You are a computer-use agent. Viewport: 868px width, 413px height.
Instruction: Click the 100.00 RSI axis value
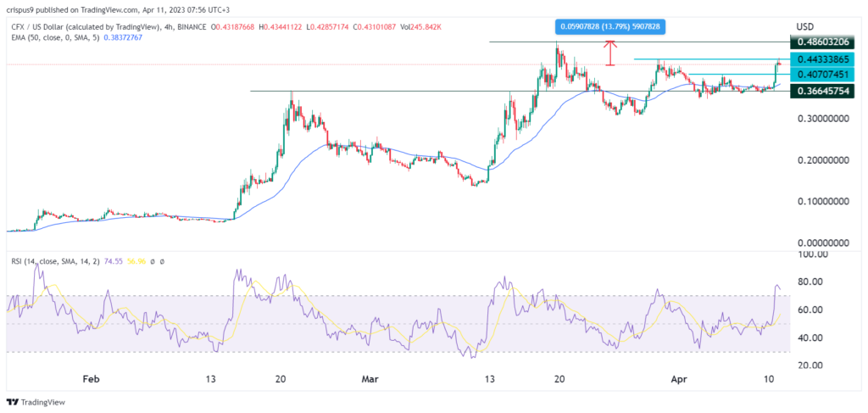pyautogui.click(x=811, y=254)
